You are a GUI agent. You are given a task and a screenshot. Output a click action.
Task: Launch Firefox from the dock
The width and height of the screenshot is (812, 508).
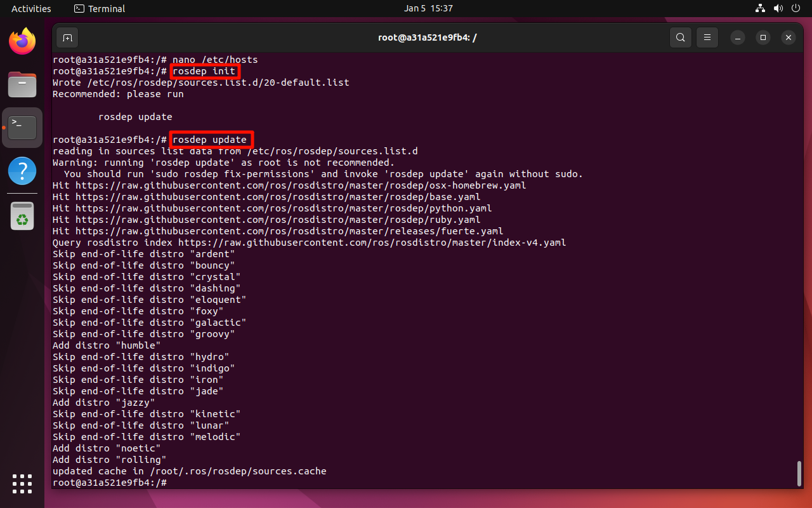pyautogui.click(x=22, y=43)
